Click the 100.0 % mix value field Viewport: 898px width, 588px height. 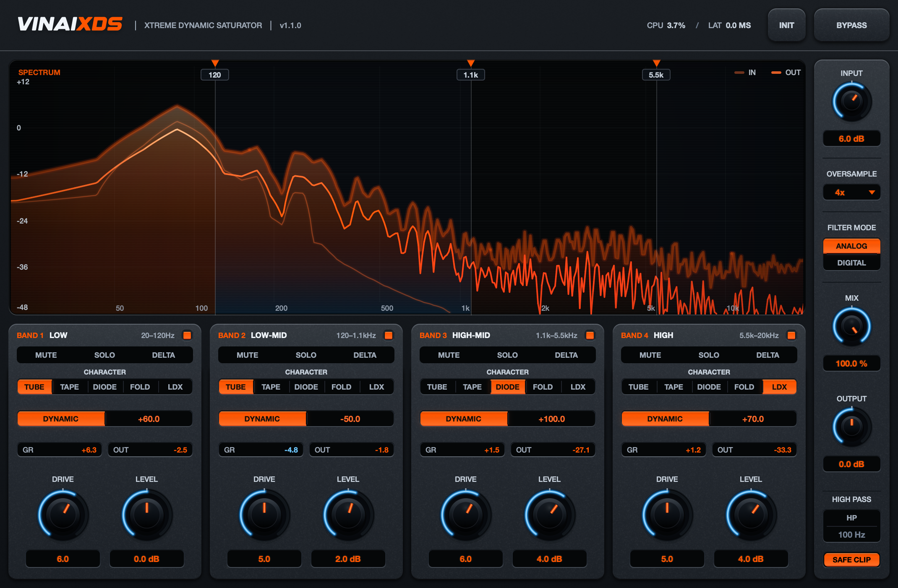point(851,364)
